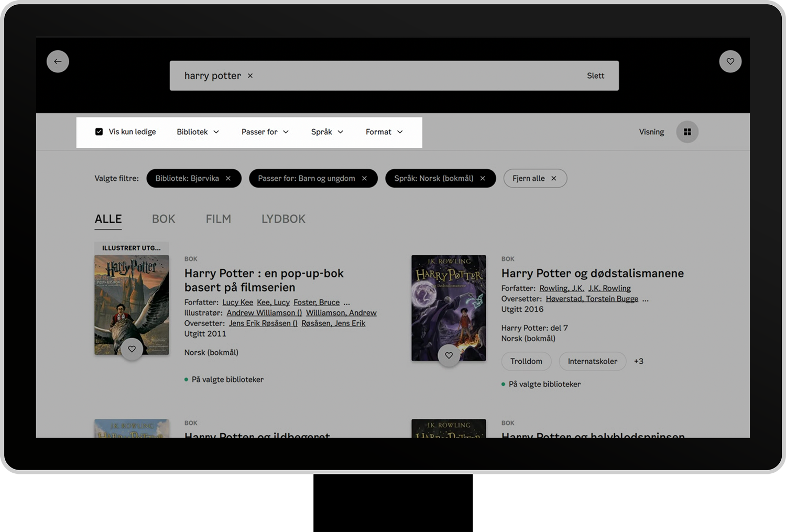Open favorites via top-right heart icon
786x532 pixels.
(x=730, y=61)
